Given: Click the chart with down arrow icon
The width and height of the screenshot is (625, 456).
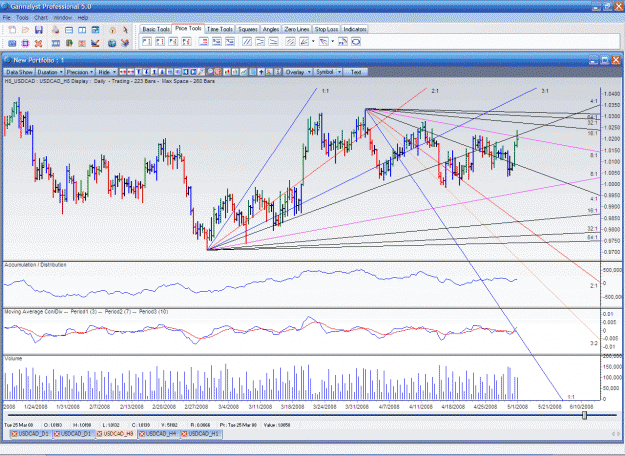Looking at the screenshot, I should coord(95,43).
